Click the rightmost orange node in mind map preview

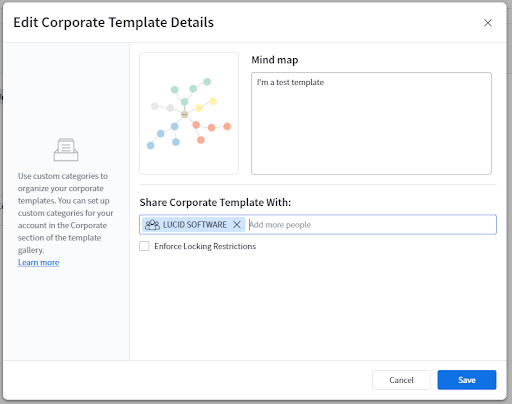(227, 126)
